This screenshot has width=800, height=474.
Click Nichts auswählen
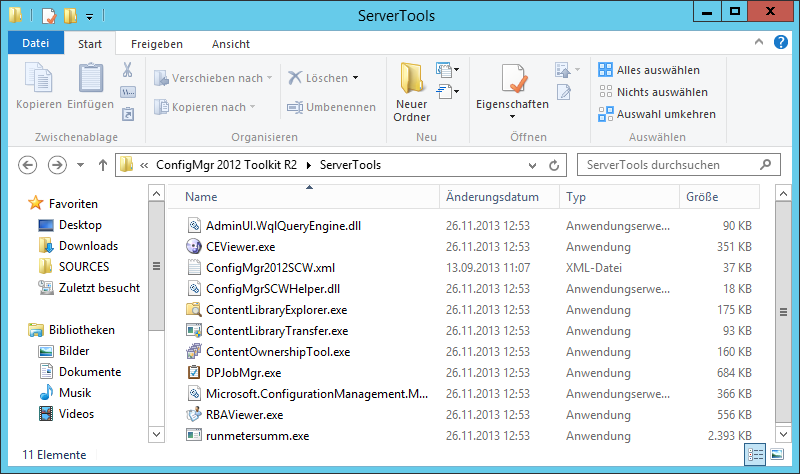pyautogui.click(x=653, y=92)
